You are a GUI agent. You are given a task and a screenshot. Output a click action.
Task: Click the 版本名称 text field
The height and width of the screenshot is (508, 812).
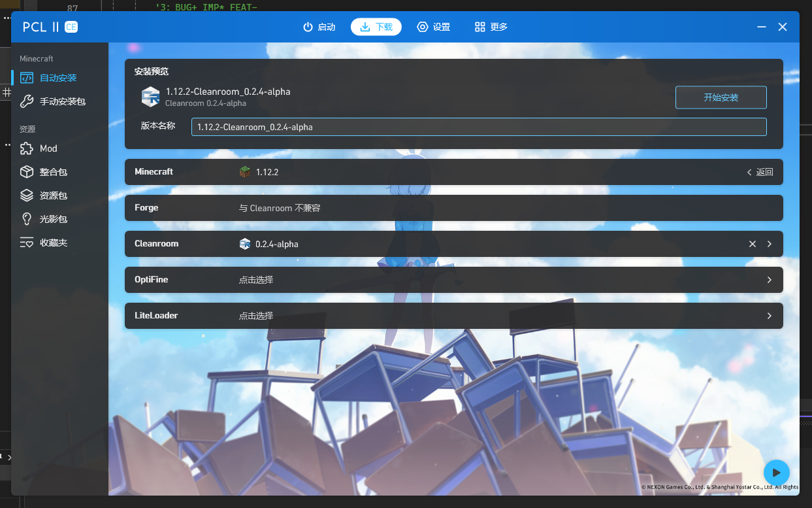(x=478, y=127)
